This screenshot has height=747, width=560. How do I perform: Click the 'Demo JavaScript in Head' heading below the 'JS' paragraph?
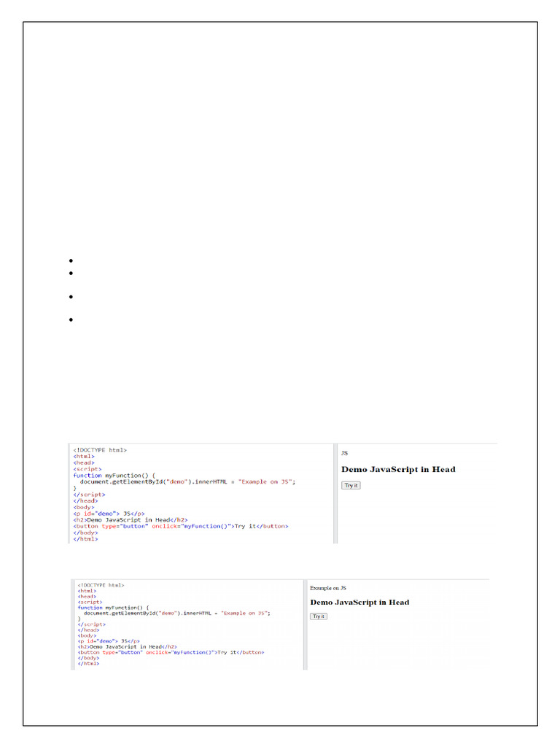pyautogui.click(x=398, y=469)
